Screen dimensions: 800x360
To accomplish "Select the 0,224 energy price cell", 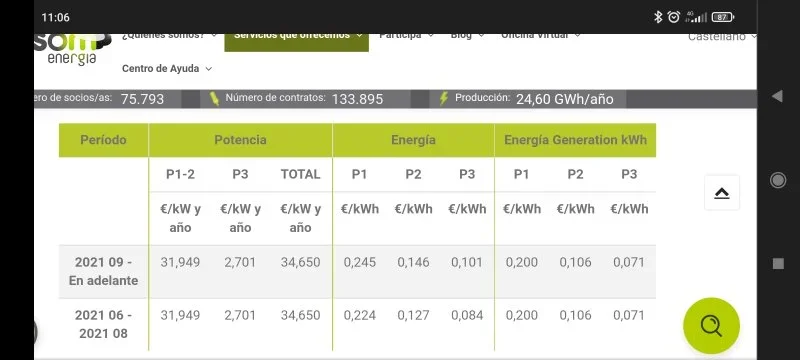I will click(x=360, y=315).
